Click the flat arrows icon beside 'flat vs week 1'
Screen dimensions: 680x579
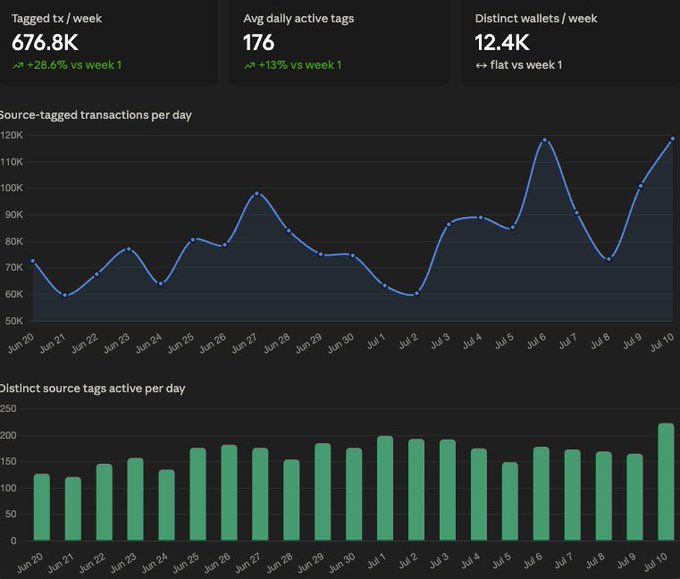pyautogui.click(x=481, y=65)
